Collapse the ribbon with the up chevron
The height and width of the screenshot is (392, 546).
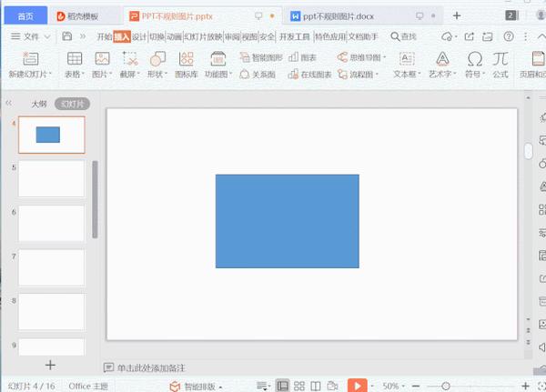point(541,36)
